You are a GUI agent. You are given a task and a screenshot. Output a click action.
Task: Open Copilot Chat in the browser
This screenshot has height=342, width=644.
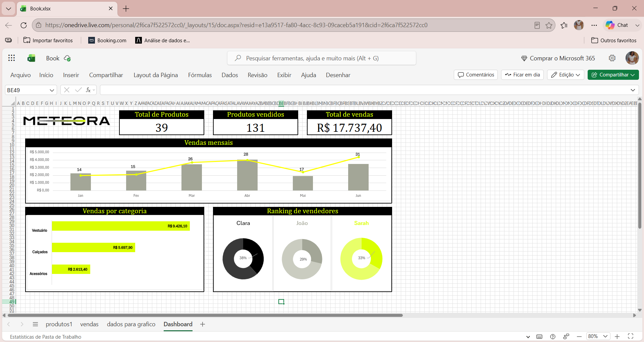[x=616, y=25]
